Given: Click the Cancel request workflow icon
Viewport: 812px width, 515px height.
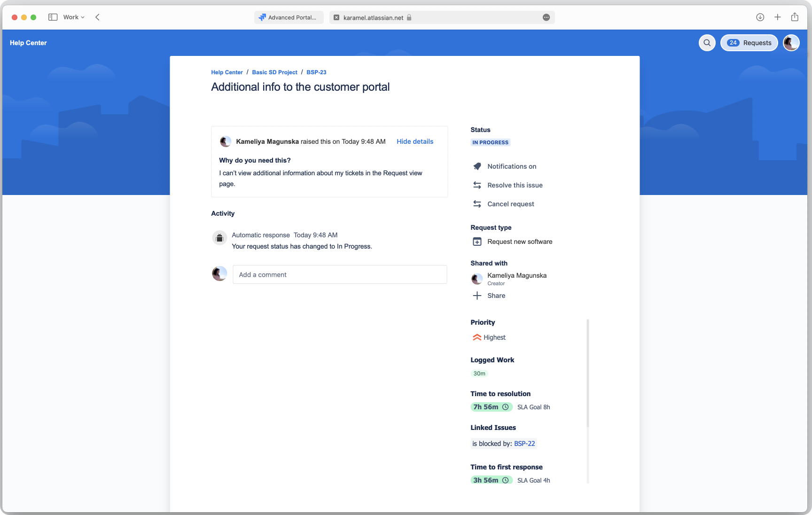Looking at the screenshot, I should click(x=477, y=204).
